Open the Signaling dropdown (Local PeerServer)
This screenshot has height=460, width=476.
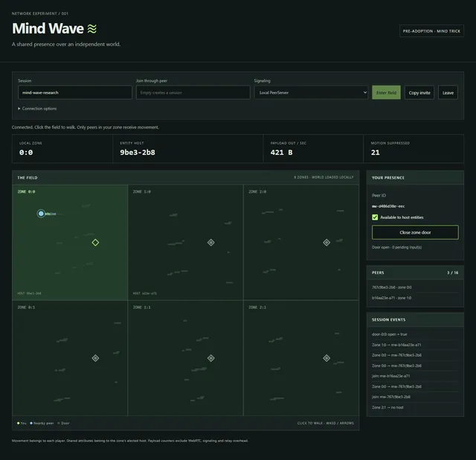311,92
